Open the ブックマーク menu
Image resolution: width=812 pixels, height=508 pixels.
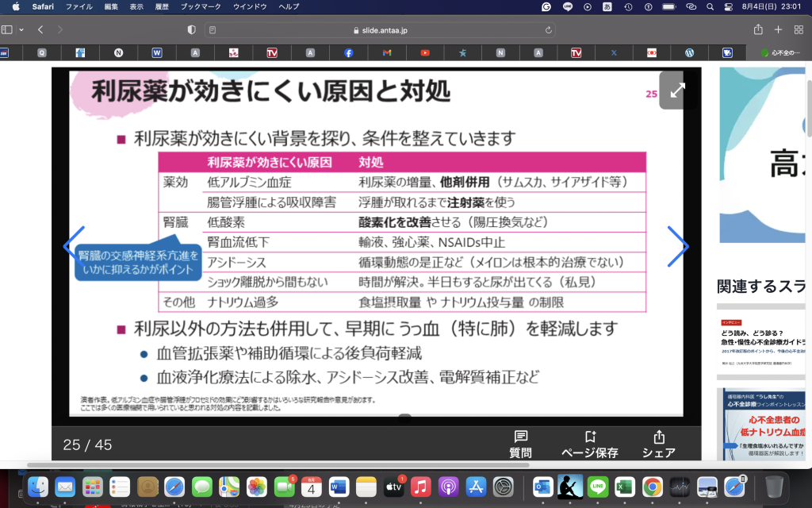tap(199, 6)
